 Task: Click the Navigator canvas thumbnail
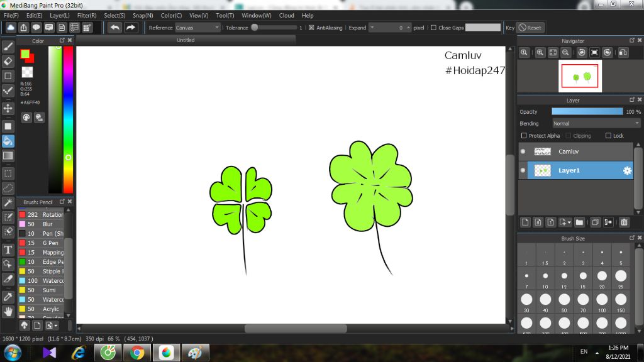[x=580, y=76]
